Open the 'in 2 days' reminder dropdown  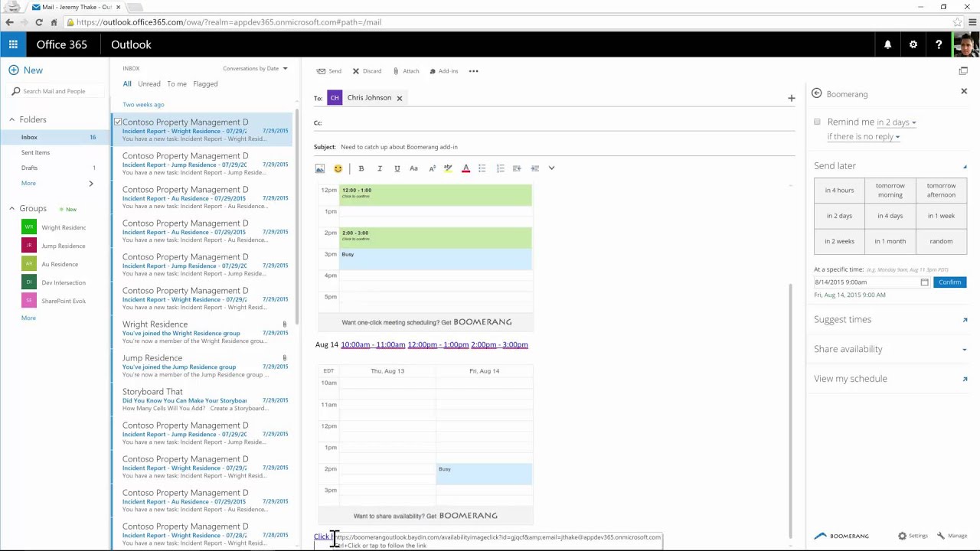(x=896, y=122)
